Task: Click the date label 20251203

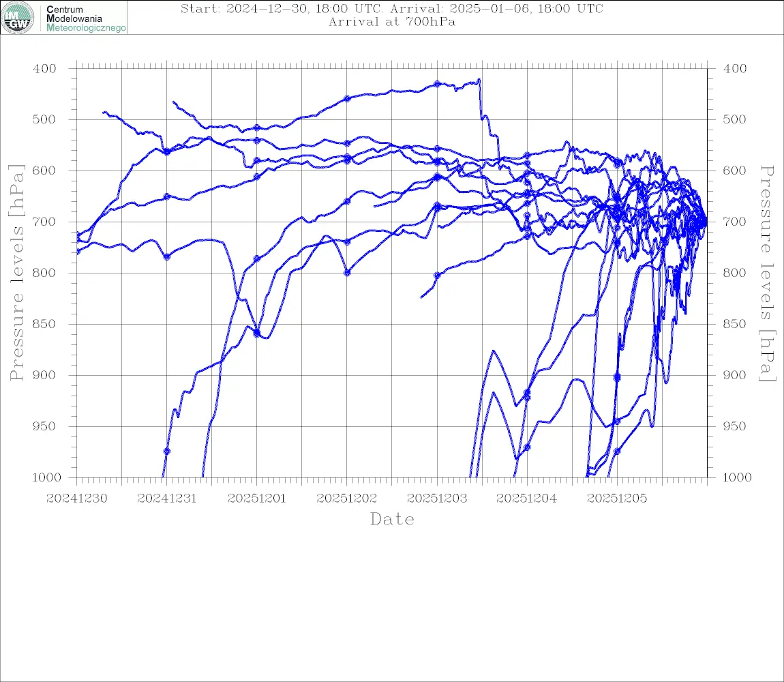Action: (437, 499)
